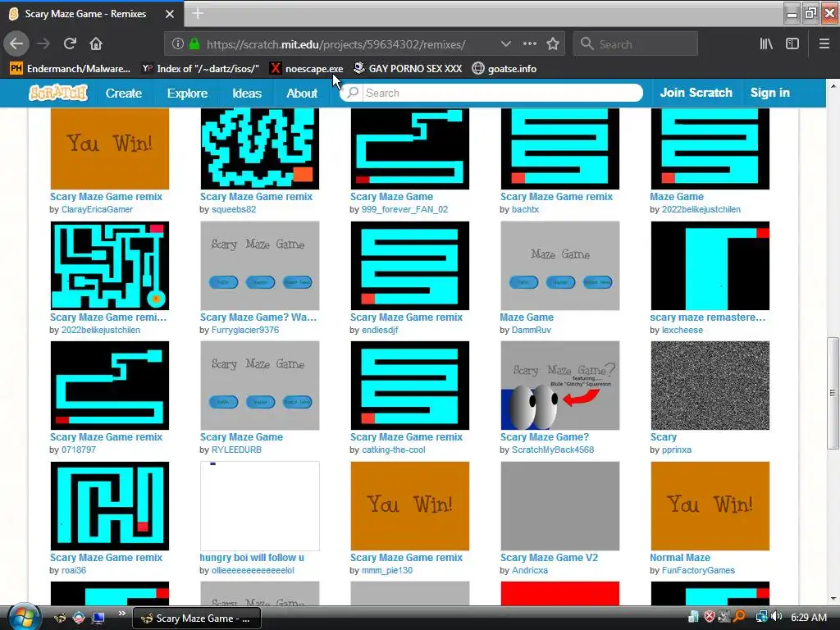Viewport: 840px width, 630px height.
Task: Click the red security alert tray icon
Action: click(710, 617)
